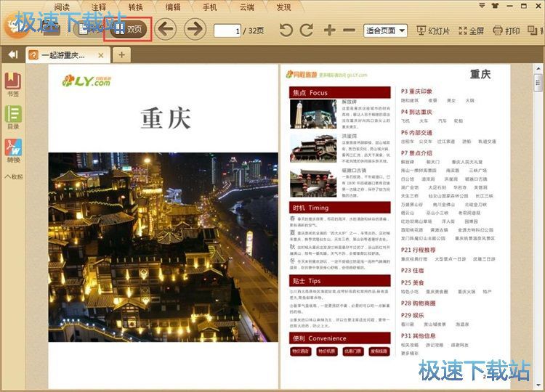Collapse the sidebar via 收起
The width and height of the screenshot is (545, 392).
(x=13, y=176)
